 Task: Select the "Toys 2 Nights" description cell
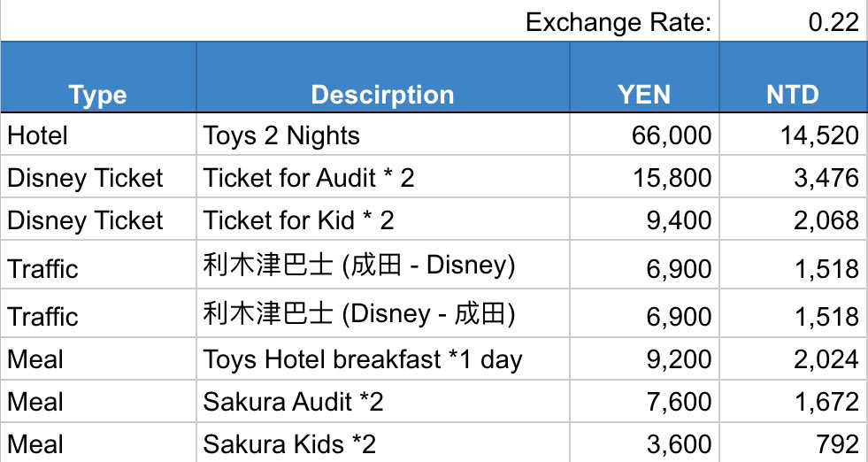coord(382,135)
